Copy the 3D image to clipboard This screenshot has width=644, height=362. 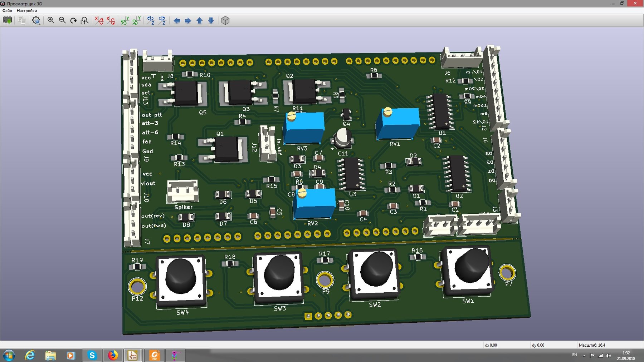point(22,20)
